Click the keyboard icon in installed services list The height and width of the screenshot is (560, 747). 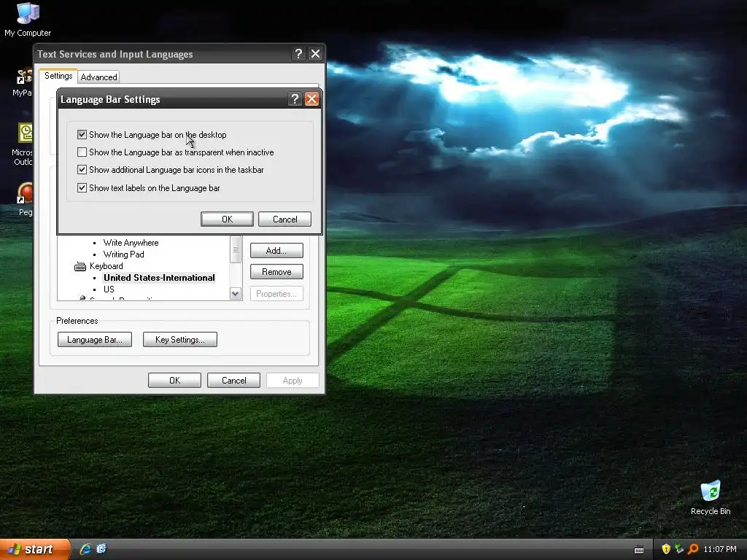80,267
